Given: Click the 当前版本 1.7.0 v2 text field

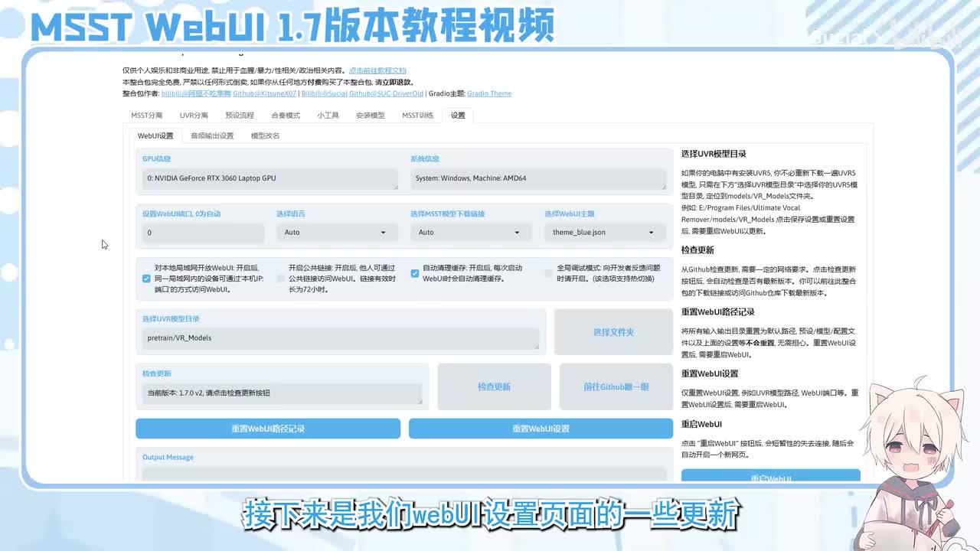Looking at the screenshot, I should pyautogui.click(x=282, y=393).
